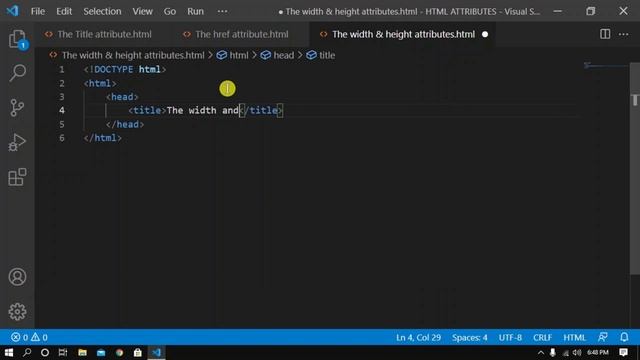Open the View menu
This screenshot has width=640, height=360.
pos(142,11)
